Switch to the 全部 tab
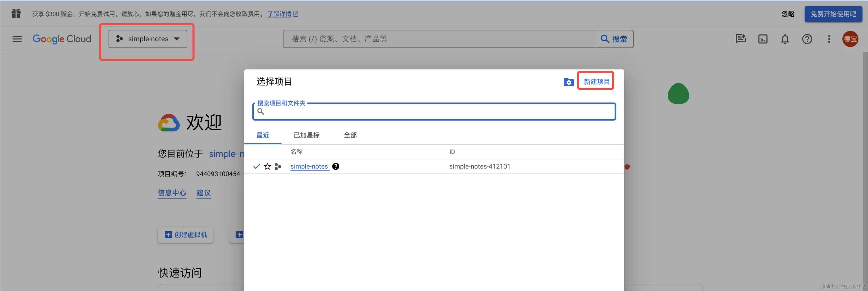 click(350, 135)
